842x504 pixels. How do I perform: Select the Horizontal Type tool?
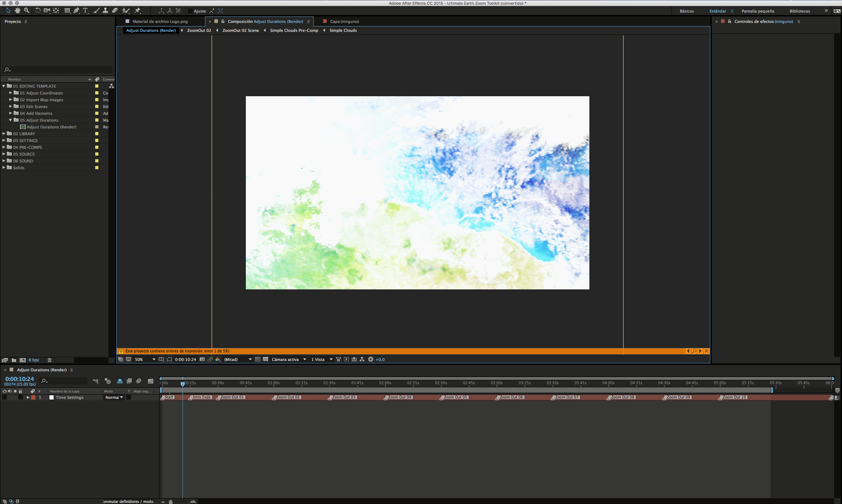click(85, 11)
